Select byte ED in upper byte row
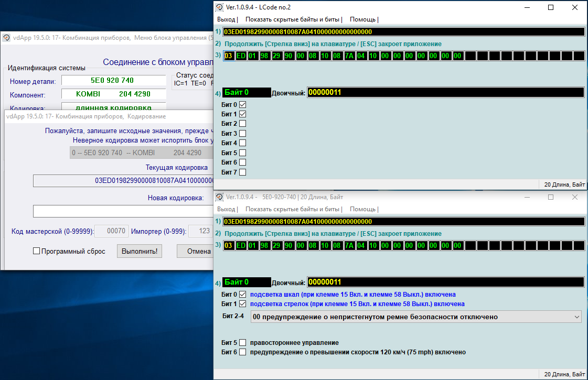 (241, 56)
